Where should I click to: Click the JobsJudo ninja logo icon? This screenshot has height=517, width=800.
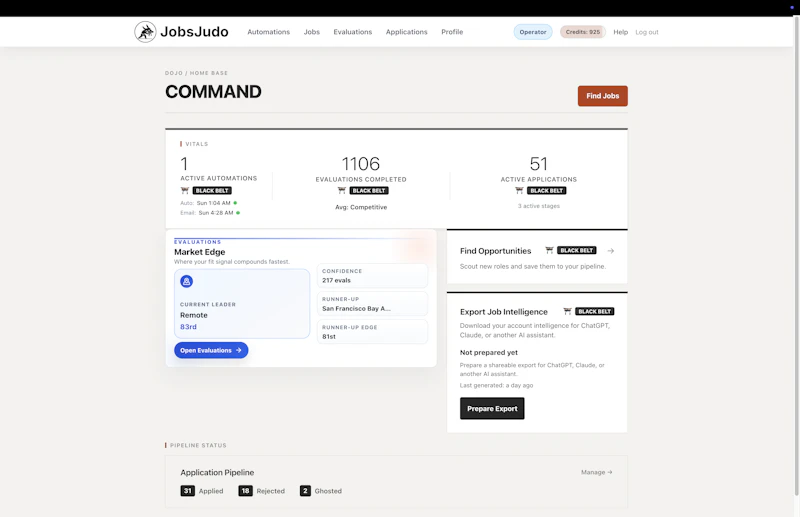point(145,32)
